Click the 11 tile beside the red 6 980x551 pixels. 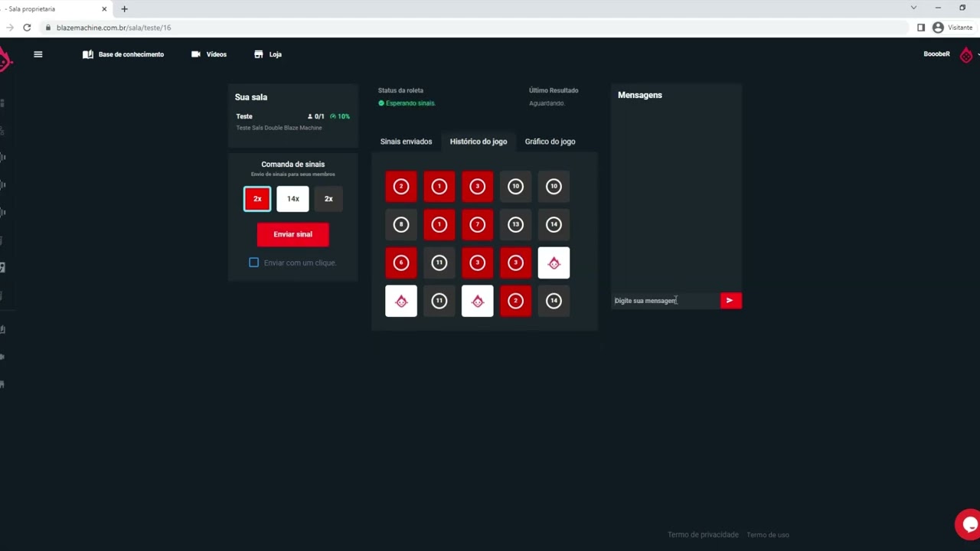pyautogui.click(x=439, y=262)
